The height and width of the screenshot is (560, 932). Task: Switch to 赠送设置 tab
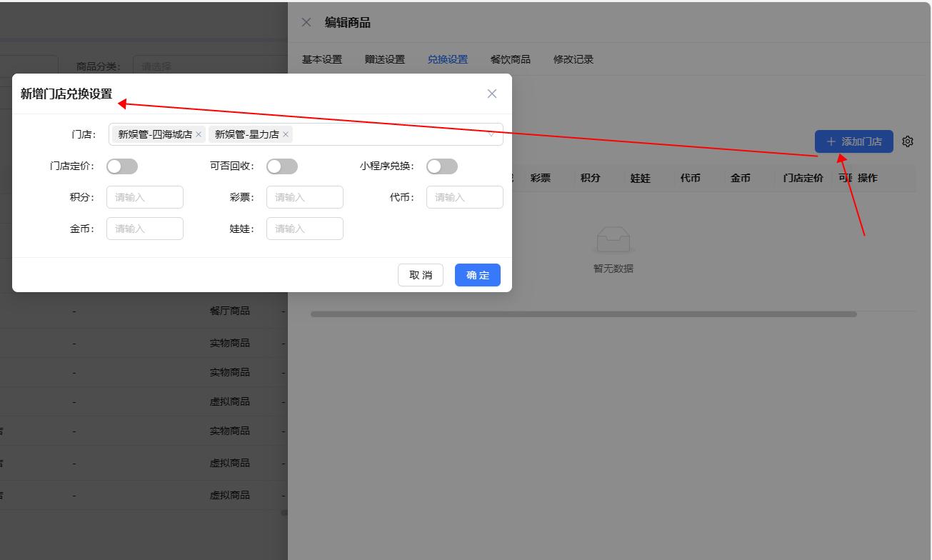click(x=385, y=59)
